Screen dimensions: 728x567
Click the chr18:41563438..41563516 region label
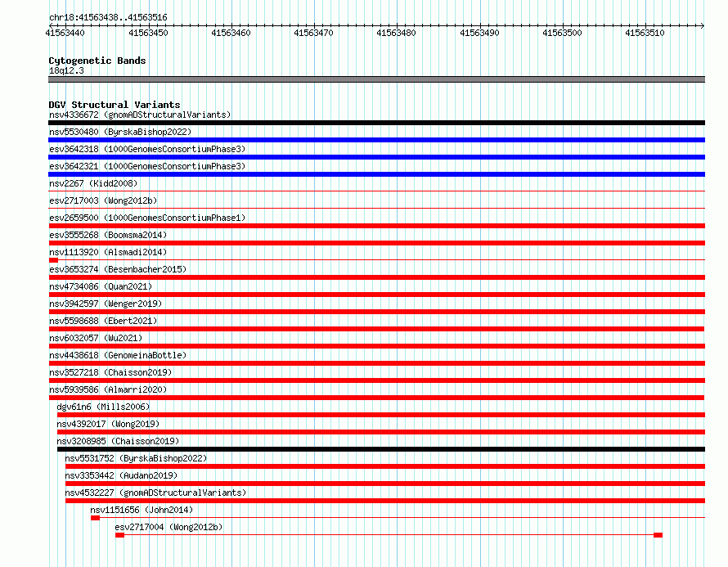[x=108, y=18]
